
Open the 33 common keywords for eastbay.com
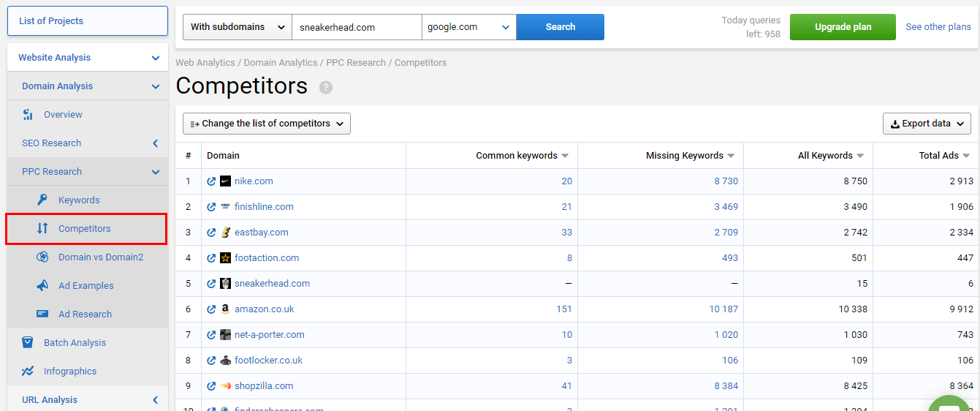pyautogui.click(x=567, y=233)
